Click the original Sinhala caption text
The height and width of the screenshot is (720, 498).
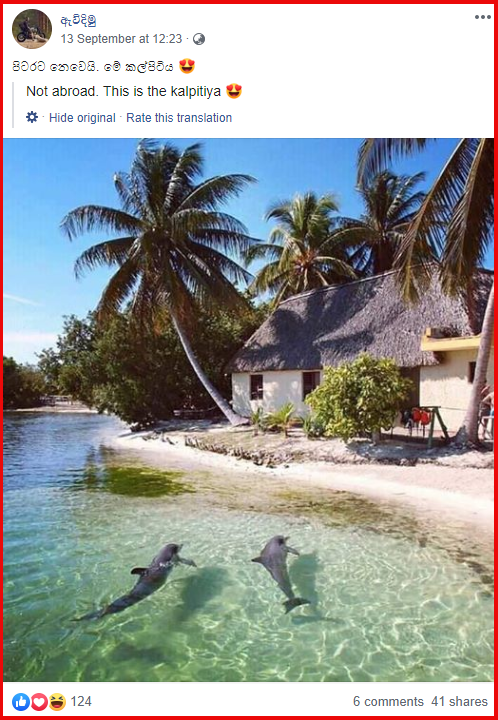(x=93, y=67)
